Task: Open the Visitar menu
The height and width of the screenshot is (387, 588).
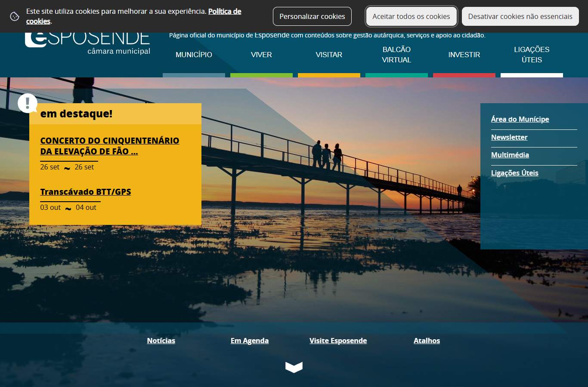Action: (329, 55)
